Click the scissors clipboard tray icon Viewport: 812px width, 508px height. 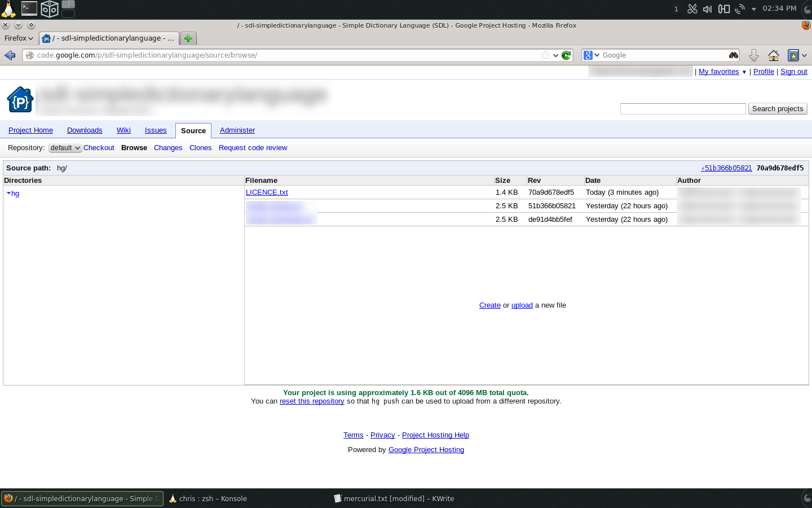point(692,9)
